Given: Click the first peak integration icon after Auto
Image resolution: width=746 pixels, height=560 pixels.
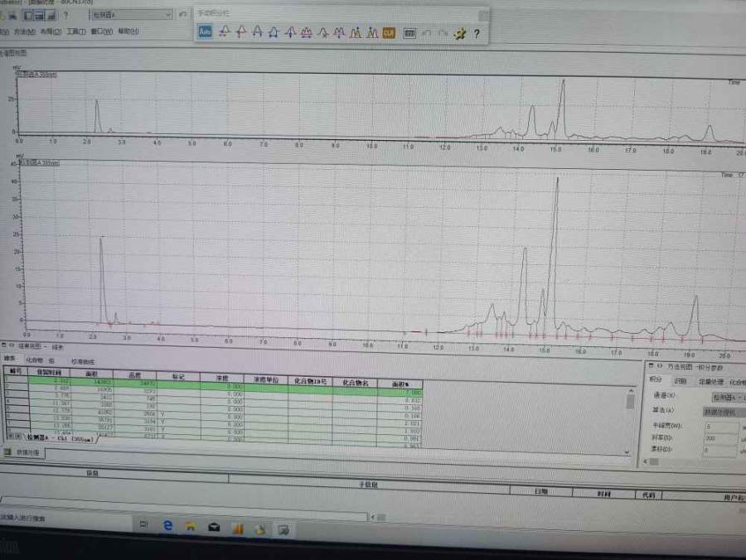Looking at the screenshot, I should click(x=223, y=32).
